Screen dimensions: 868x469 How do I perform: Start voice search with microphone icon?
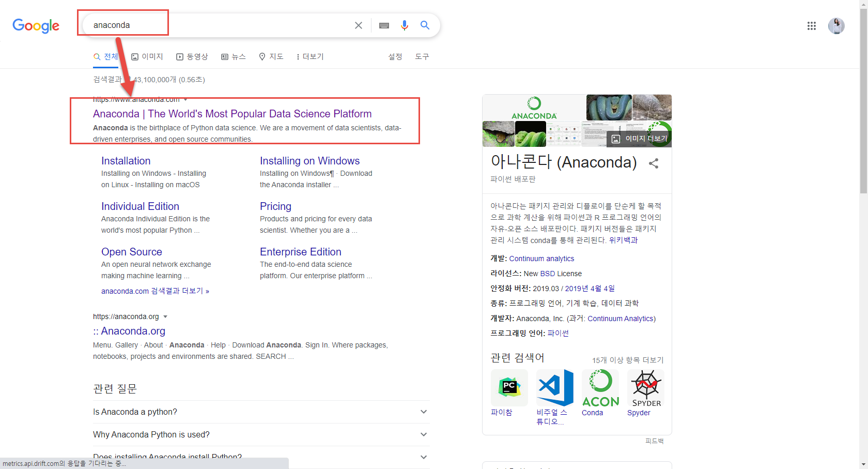point(405,25)
